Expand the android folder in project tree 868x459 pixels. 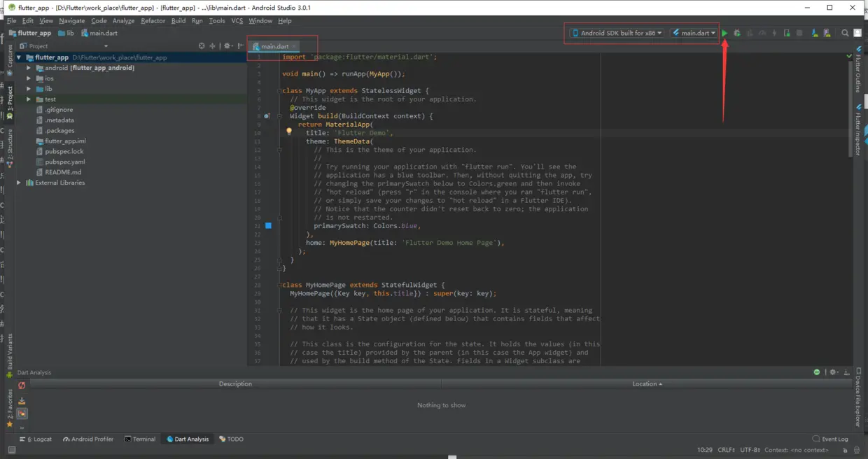coord(29,68)
